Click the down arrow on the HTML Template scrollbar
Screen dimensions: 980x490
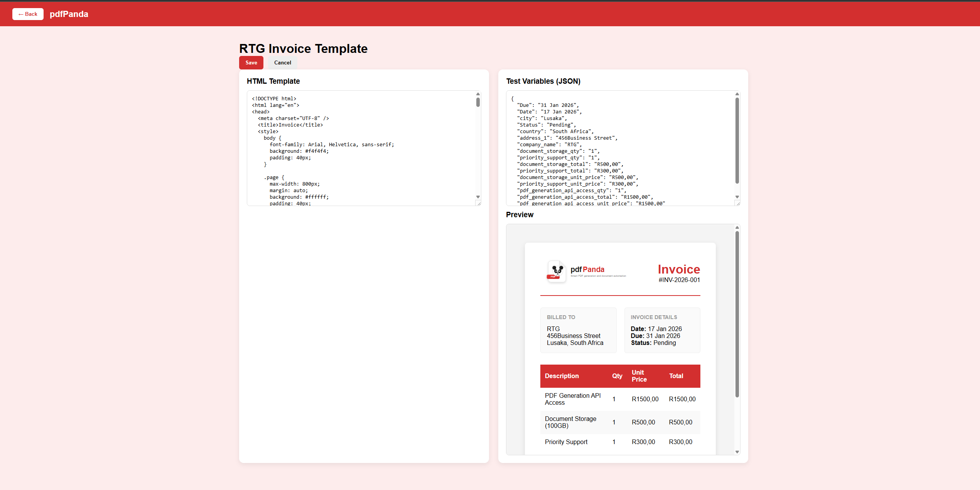pyautogui.click(x=478, y=197)
